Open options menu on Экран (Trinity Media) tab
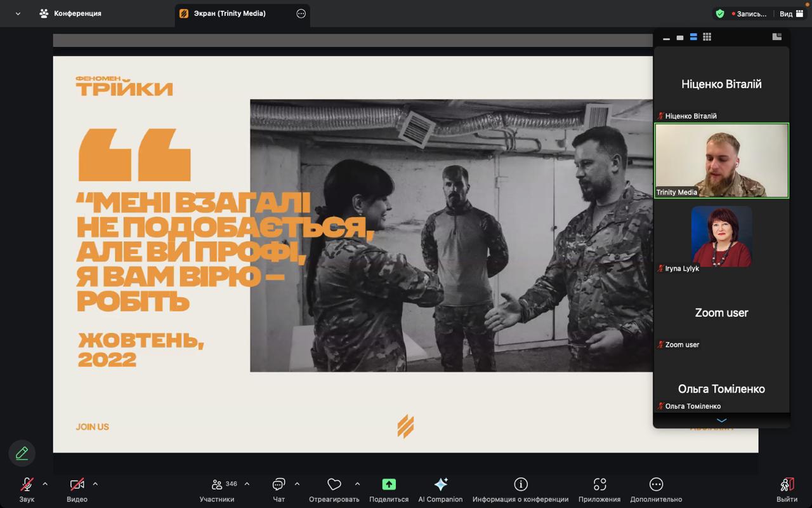 (x=301, y=13)
